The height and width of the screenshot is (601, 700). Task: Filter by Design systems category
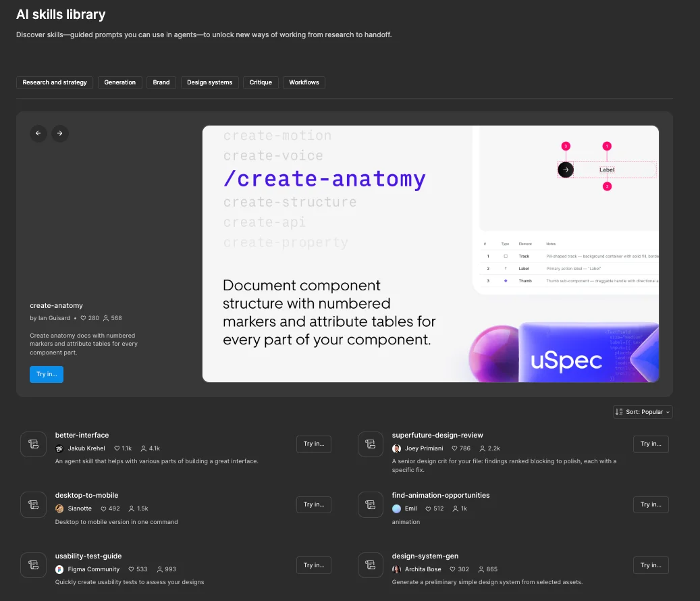[209, 82]
